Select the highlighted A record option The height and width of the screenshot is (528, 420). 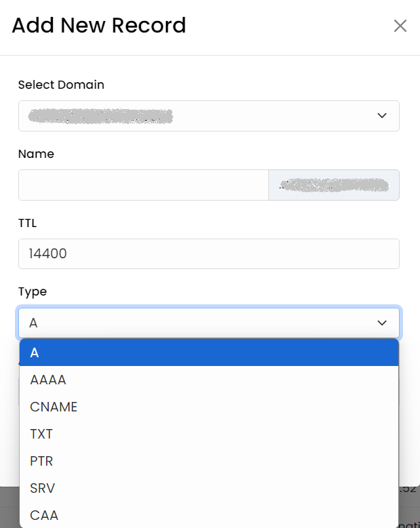[209, 352]
